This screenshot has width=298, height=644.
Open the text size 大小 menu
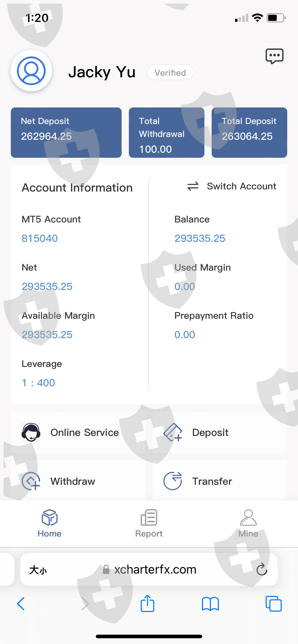click(x=38, y=570)
